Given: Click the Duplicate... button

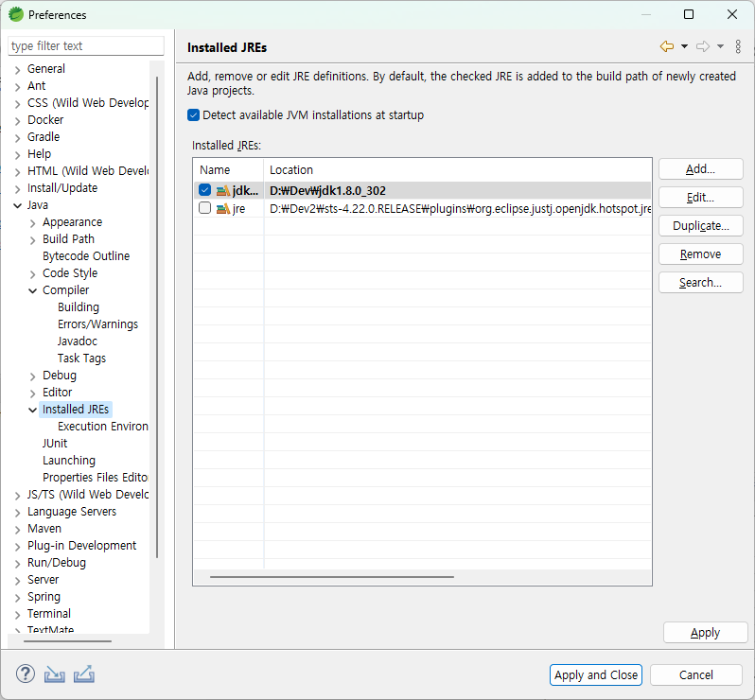Looking at the screenshot, I should point(700,226).
